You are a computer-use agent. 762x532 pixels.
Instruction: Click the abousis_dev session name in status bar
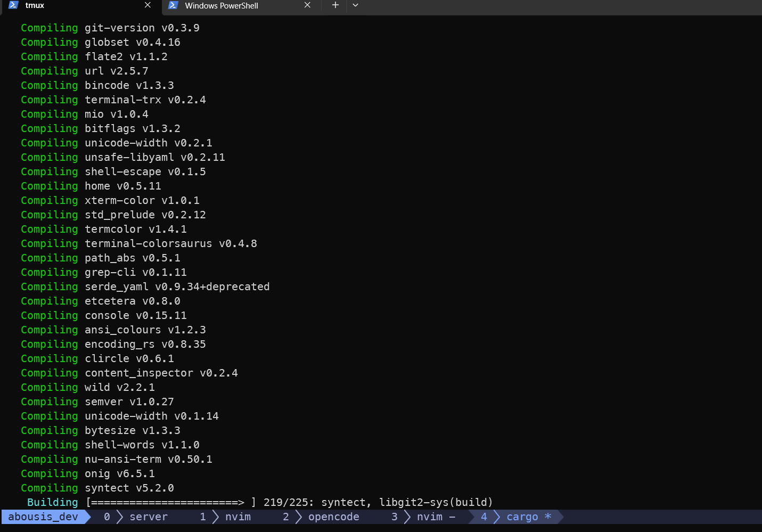(43, 517)
